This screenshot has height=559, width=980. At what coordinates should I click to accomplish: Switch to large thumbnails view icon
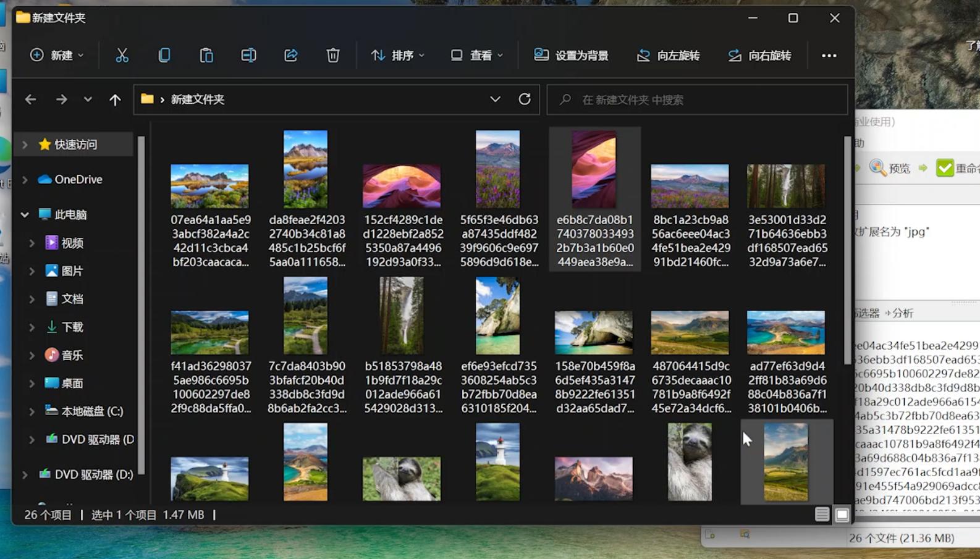click(842, 515)
